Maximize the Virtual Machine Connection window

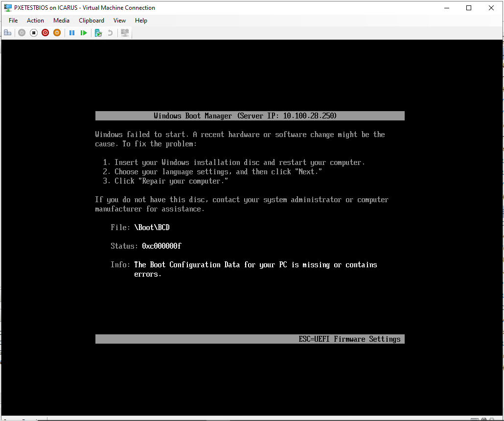pos(469,8)
